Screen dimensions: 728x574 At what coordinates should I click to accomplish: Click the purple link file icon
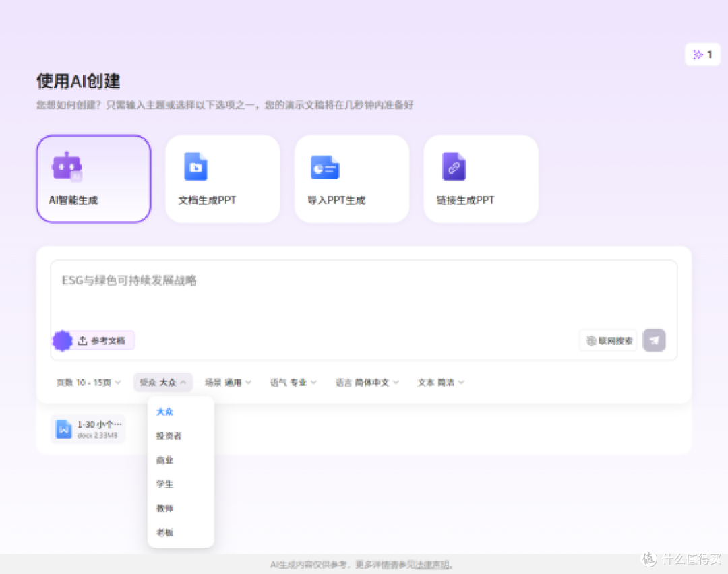(x=454, y=166)
